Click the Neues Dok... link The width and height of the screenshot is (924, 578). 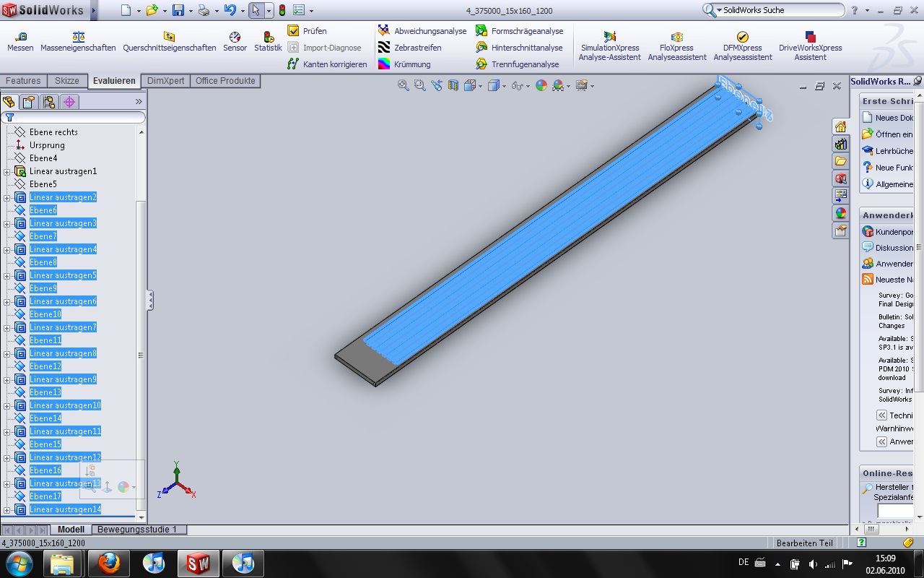click(x=888, y=118)
